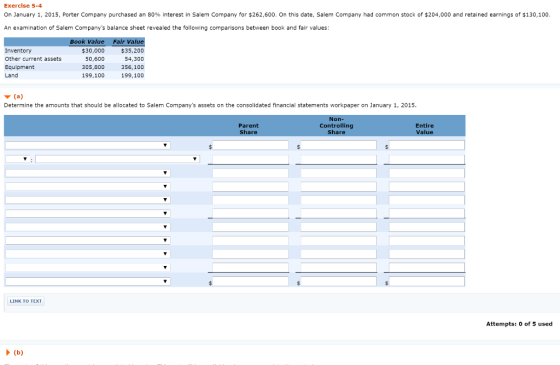This screenshot has width=560, height=365.
Task: Open the sixth row account dropdown
Action: tap(88, 214)
